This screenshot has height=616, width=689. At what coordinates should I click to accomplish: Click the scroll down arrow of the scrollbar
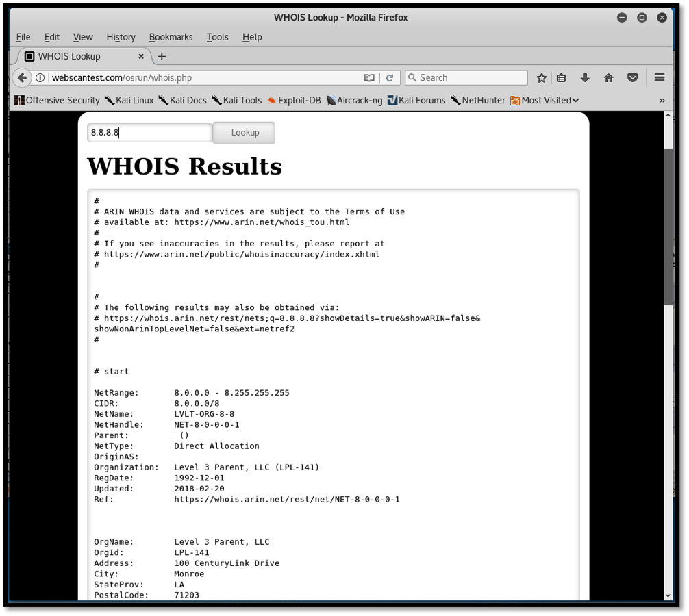click(668, 595)
